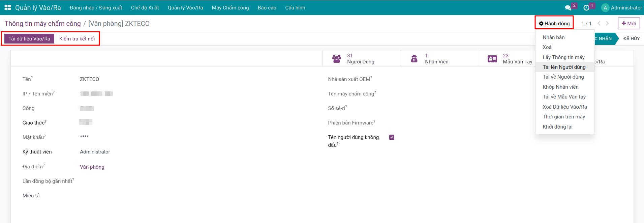Image resolution: width=644 pixels, height=223 pixels.
Task: Click Tải dữ liệu Vào/Ra button
Action: click(29, 39)
